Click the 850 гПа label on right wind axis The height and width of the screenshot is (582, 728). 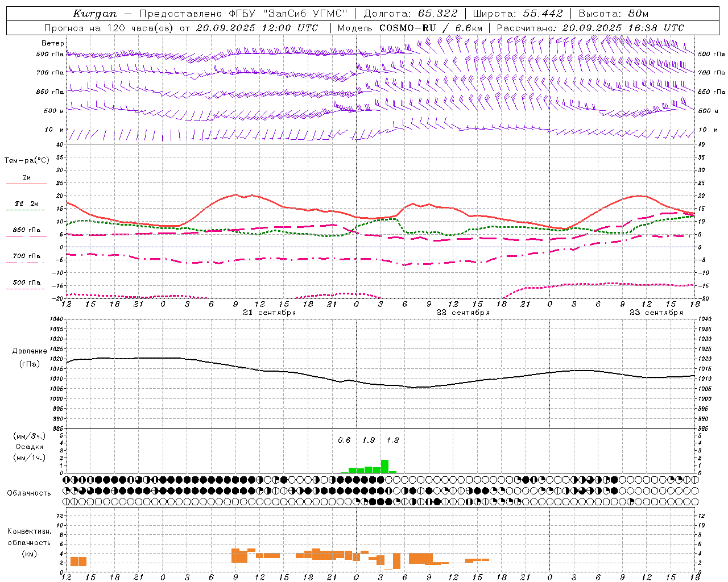coord(712,92)
